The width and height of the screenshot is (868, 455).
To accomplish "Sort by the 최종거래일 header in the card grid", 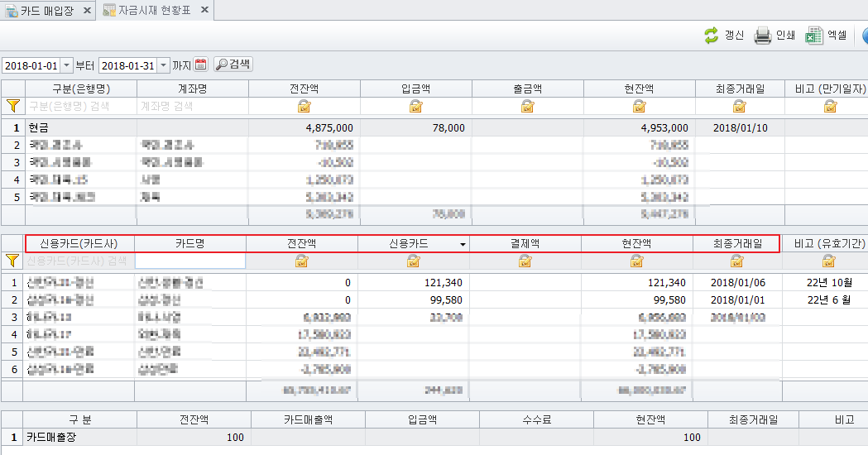I will tap(738, 244).
